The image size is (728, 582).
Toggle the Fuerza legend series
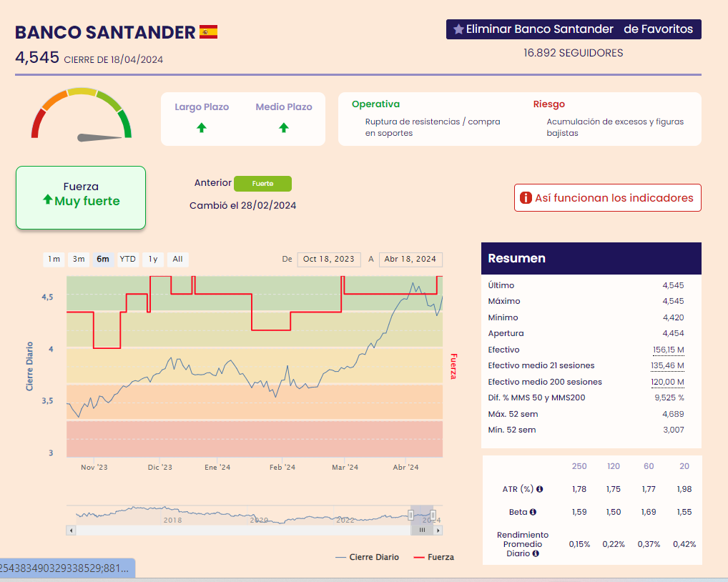(433, 557)
